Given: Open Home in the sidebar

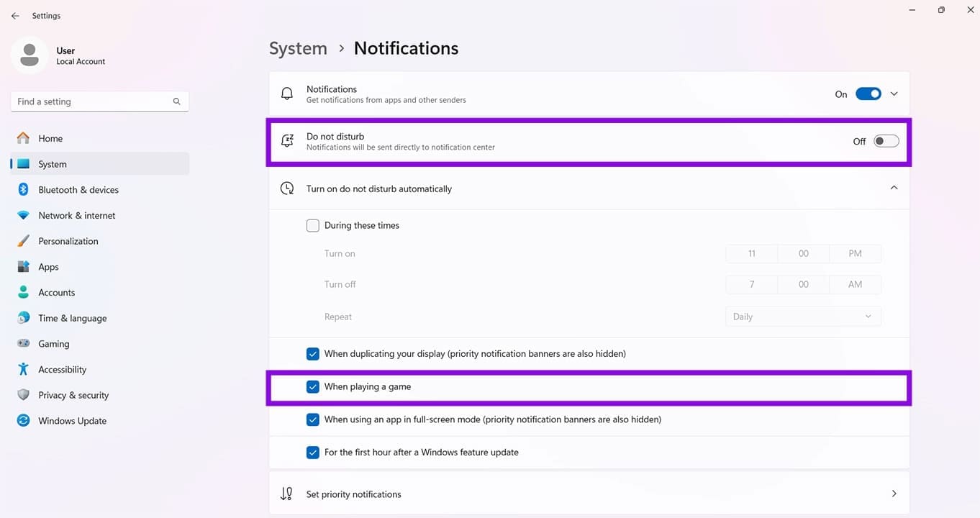Looking at the screenshot, I should (100, 138).
